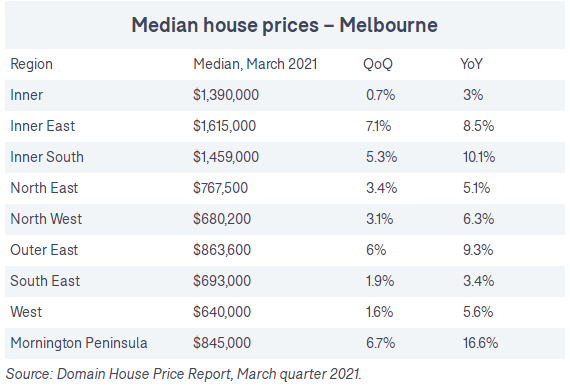Select the West median price $640,000
This screenshot has width=570, height=387.
[222, 312]
